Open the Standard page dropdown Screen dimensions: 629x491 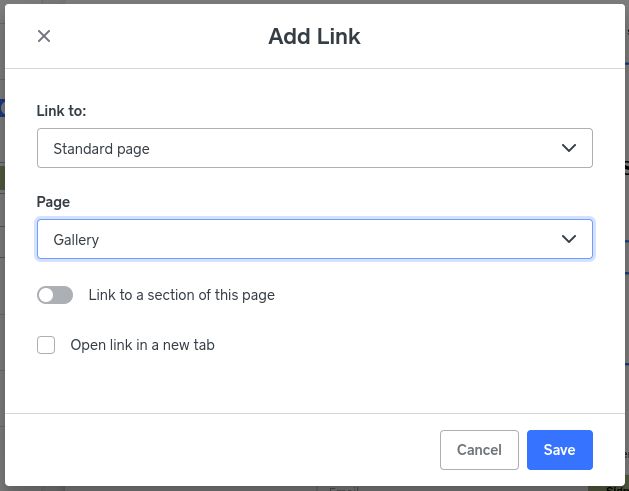314,148
